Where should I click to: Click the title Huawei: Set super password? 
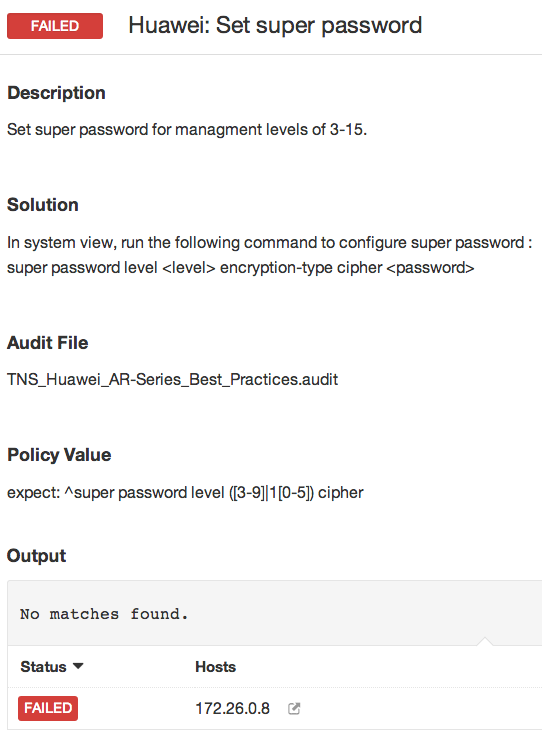tap(275, 25)
